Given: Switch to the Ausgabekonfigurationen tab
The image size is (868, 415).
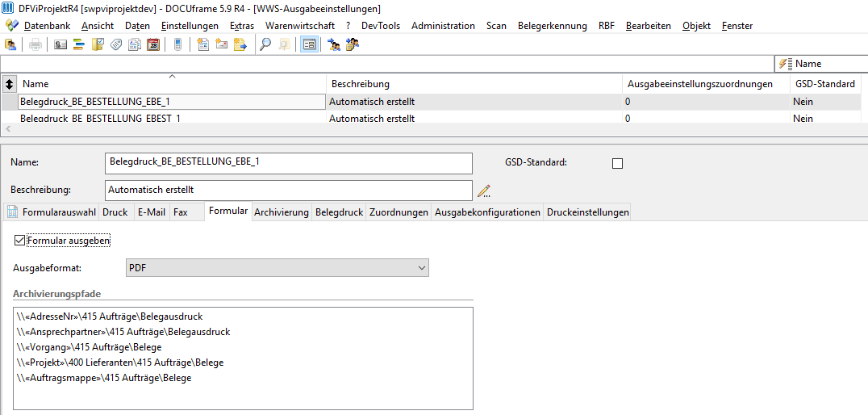Looking at the screenshot, I should point(488,212).
